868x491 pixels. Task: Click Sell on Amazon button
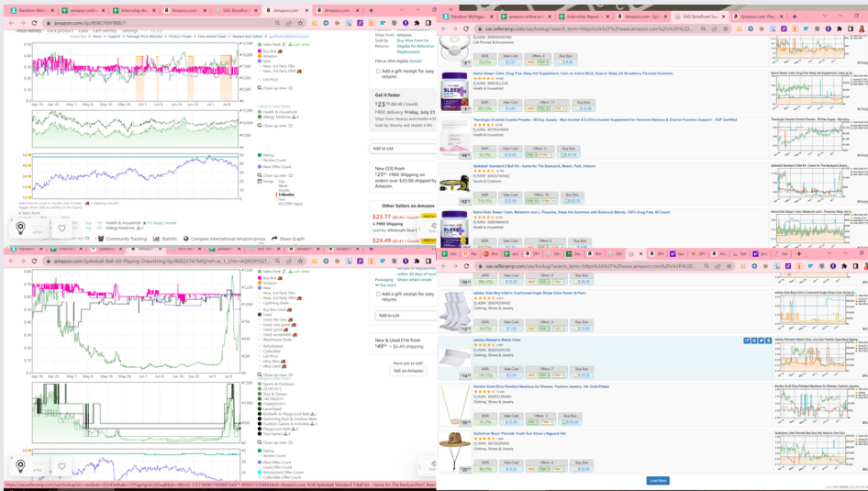click(408, 371)
